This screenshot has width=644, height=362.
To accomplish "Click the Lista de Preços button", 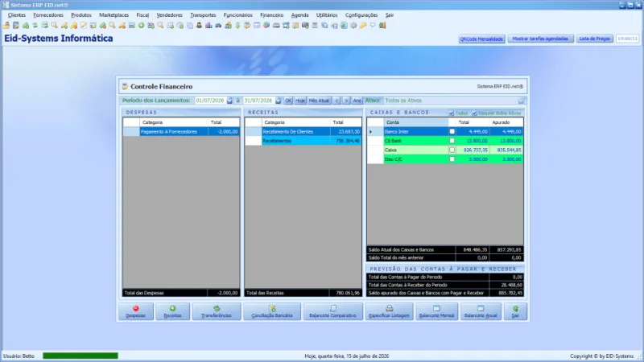I will pyautogui.click(x=594, y=39).
